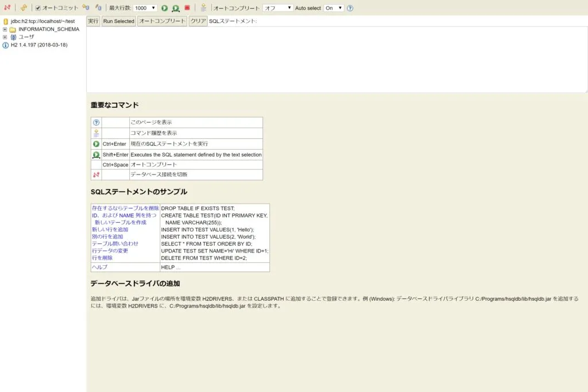Click the disconnect icon in the データベース接続を切断 row
Screen dimensions: 588x392
96,174
